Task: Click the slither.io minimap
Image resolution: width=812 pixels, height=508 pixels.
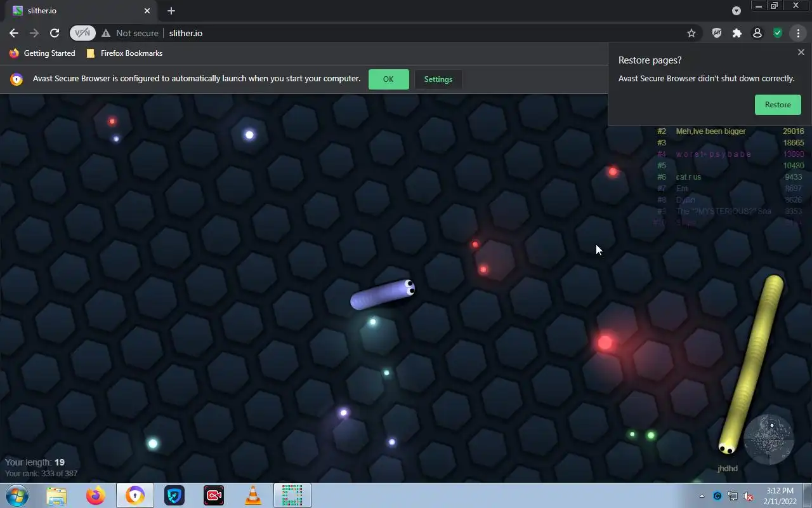Action: pos(769,439)
